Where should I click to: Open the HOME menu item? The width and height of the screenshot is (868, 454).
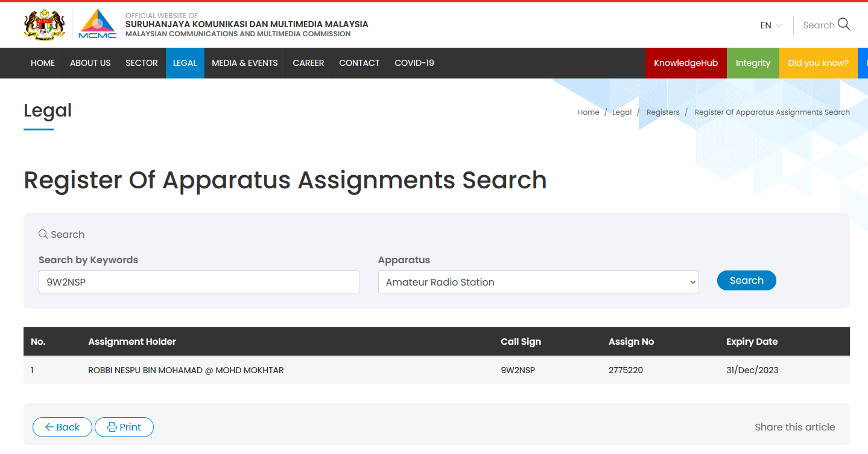[x=43, y=63]
